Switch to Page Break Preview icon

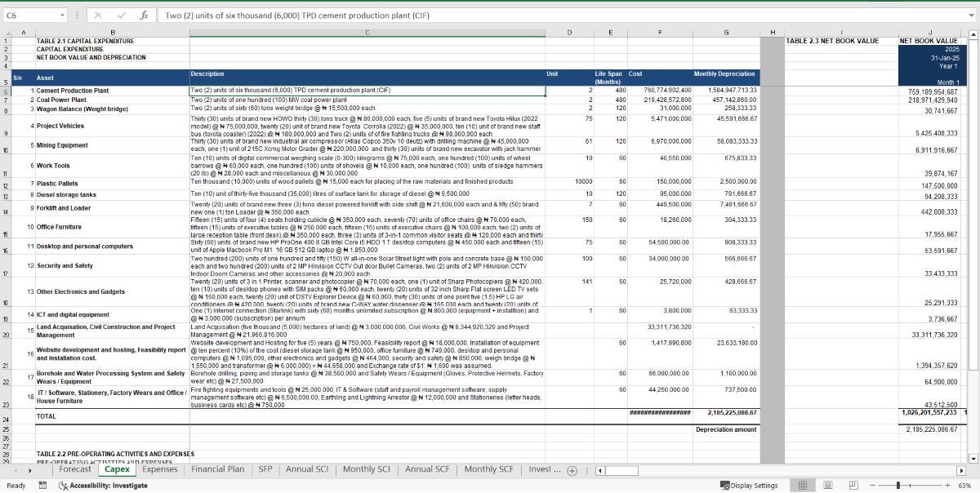click(x=853, y=485)
